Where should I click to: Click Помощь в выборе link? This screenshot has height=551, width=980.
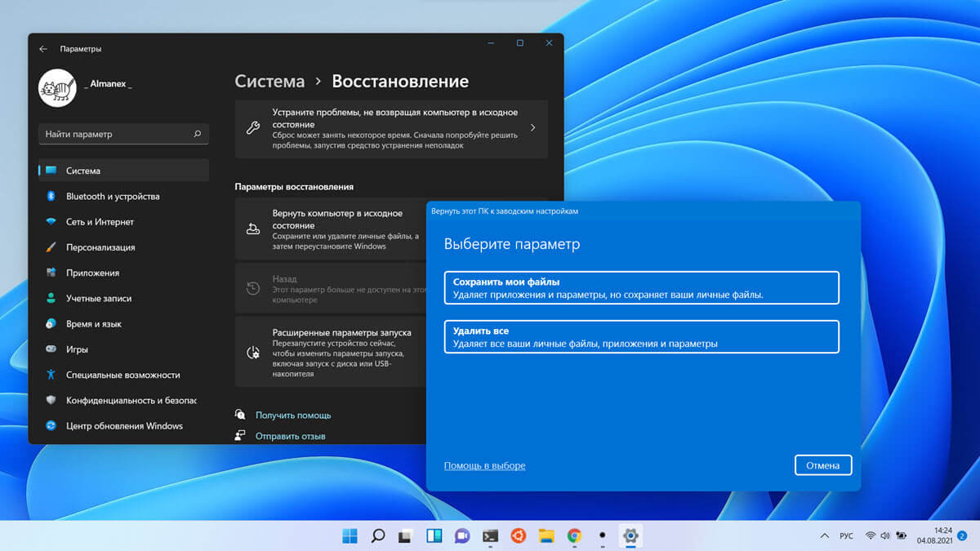484,465
